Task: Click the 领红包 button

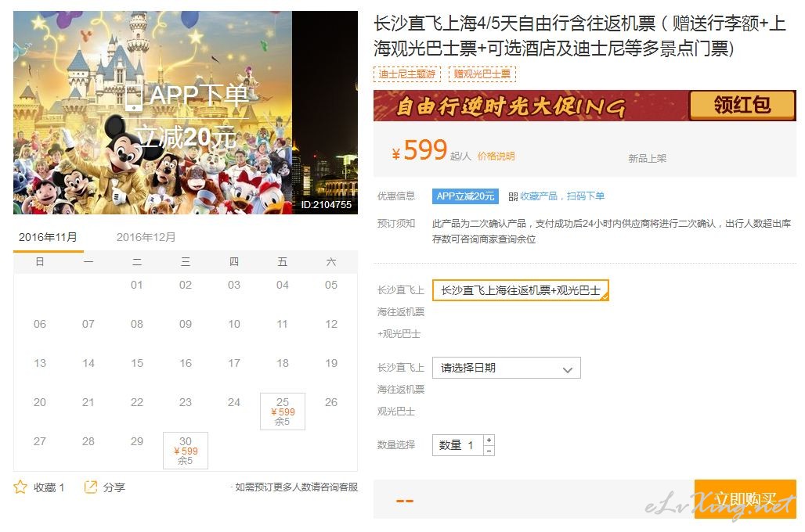Action: pyautogui.click(x=742, y=105)
